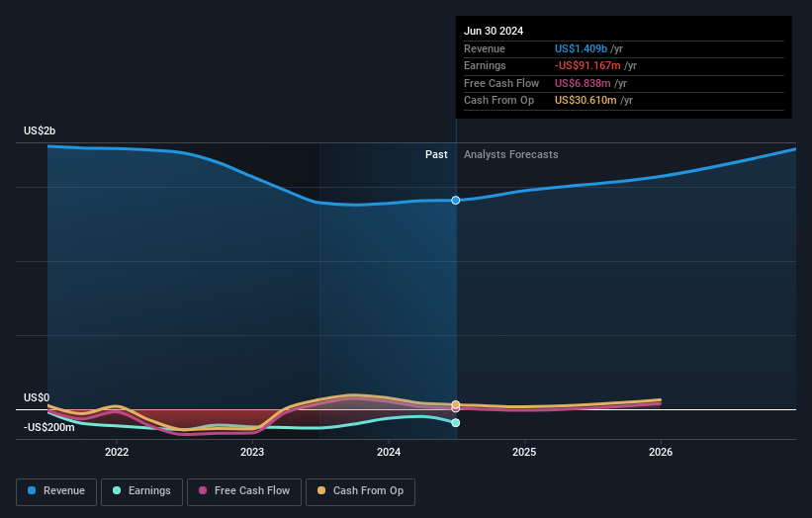Click the US$30.610m cash from op value
Image resolution: width=812 pixels, height=518 pixels.
click(586, 101)
